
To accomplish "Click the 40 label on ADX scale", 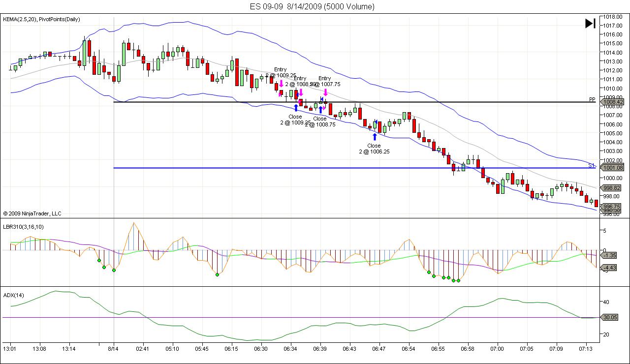I will [x=606, y=302].
